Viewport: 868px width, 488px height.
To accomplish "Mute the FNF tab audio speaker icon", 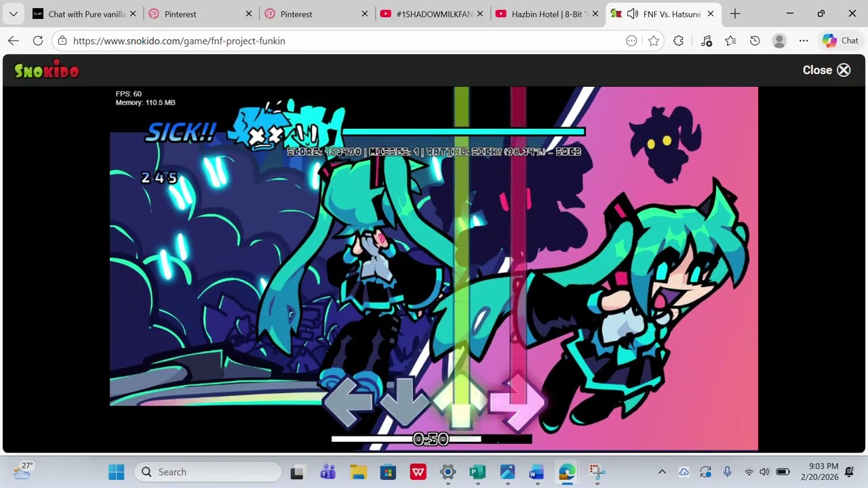I will [633, 14].
